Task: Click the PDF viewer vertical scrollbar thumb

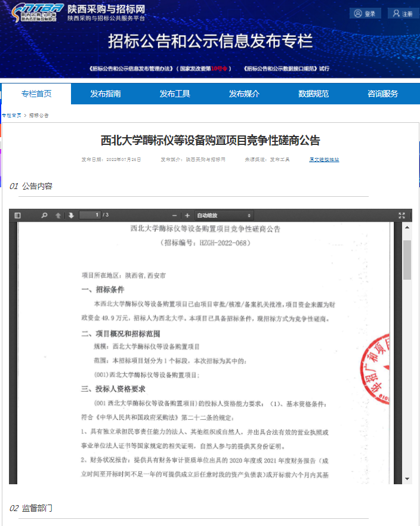Action: point(407,260)
